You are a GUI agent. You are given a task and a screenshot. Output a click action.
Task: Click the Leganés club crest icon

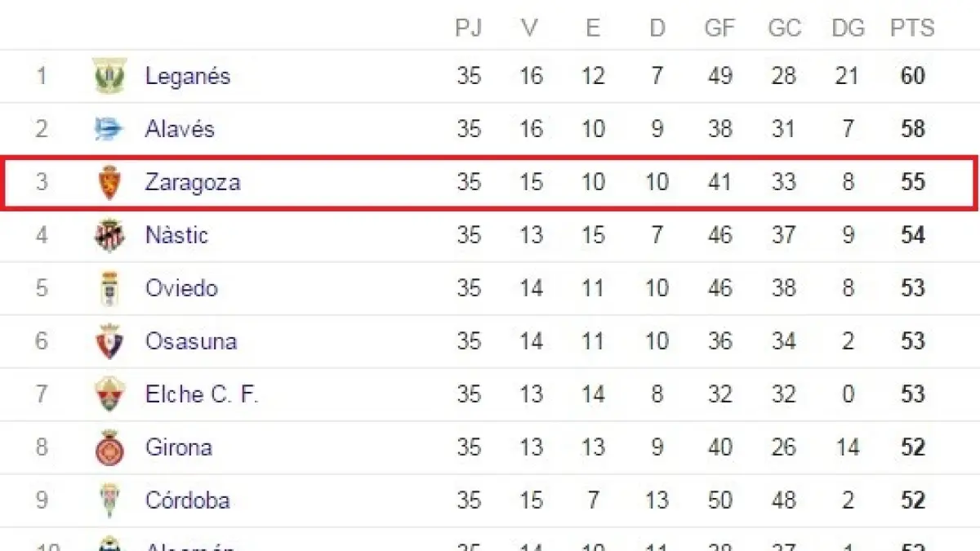pos(109,76)
